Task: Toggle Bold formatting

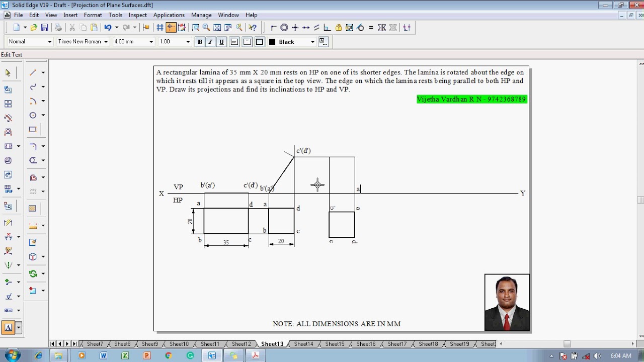Action: coord(200,42)
